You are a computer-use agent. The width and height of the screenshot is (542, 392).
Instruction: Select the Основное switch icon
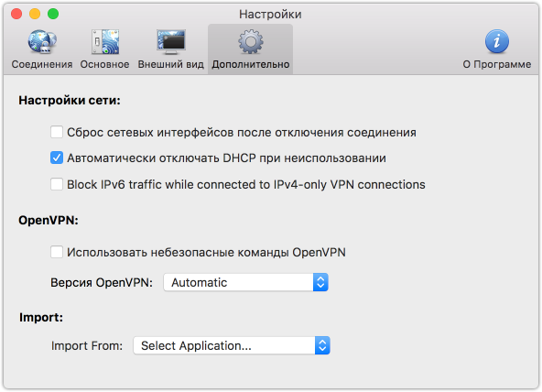pyautogui.click(x=105, y=42)
